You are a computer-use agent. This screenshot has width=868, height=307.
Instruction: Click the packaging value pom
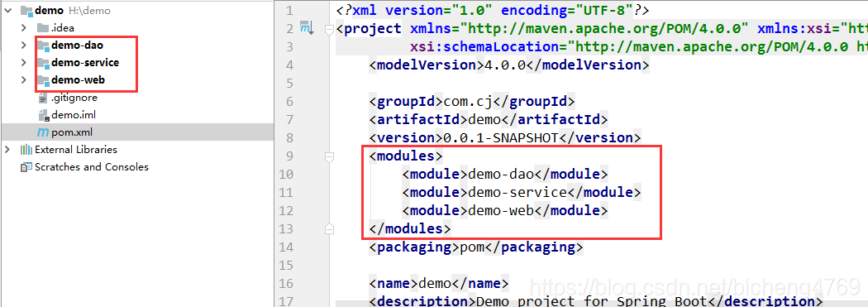coord(472,247)
